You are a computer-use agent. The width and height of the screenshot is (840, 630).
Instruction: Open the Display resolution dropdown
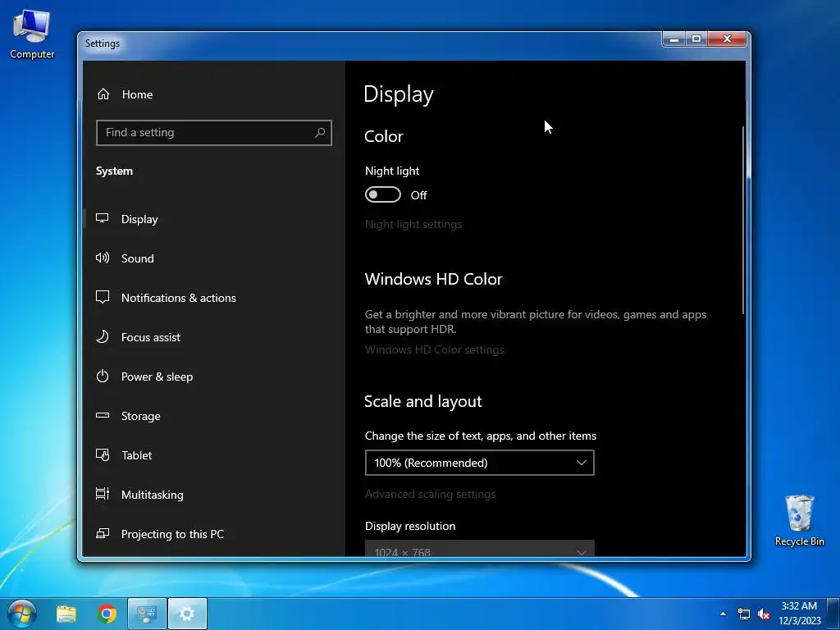pyautogui.click(x=479, y=548)
